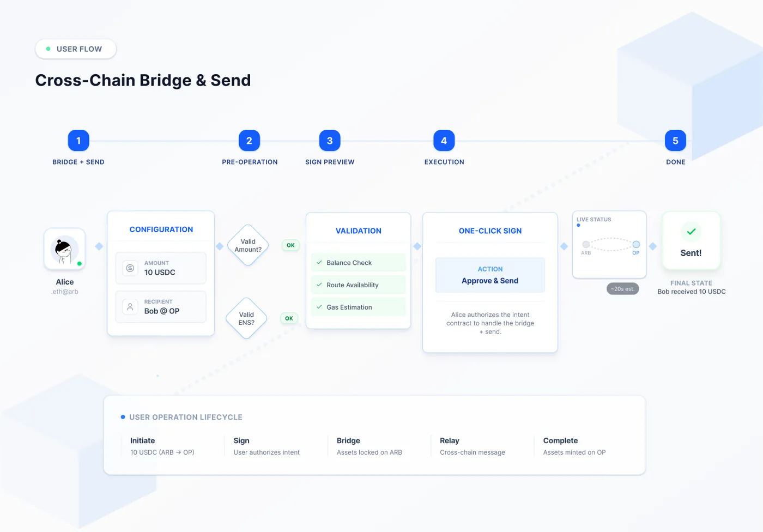Click the person icon in Recipient field
This screenshot has width=763, height=532.
pos(130,307)
